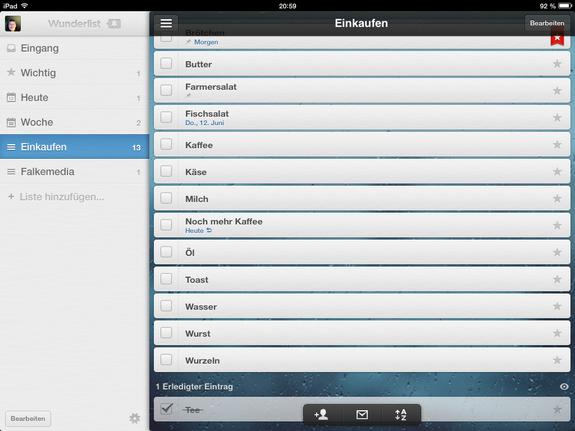
Task: Email the list via envelope icon
Action: tap(362, 415)
